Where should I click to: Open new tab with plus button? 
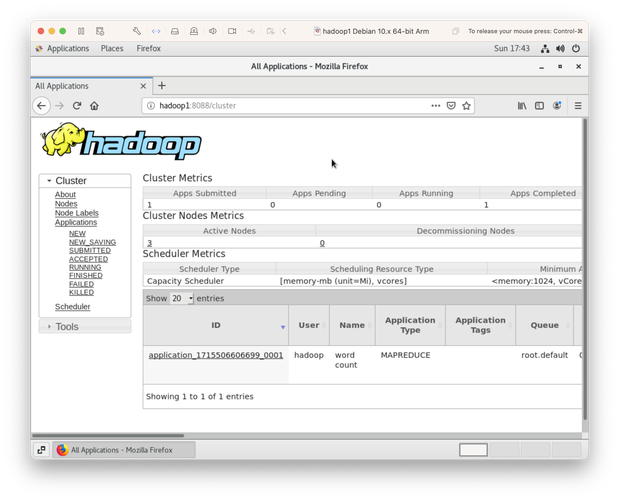coord(162,86)
